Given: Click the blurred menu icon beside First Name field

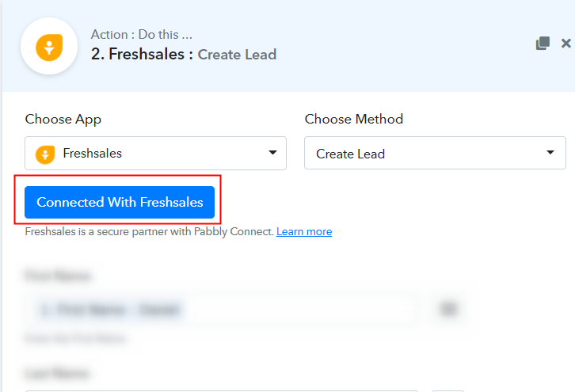Looking at the screenshot, I should 448,309.
